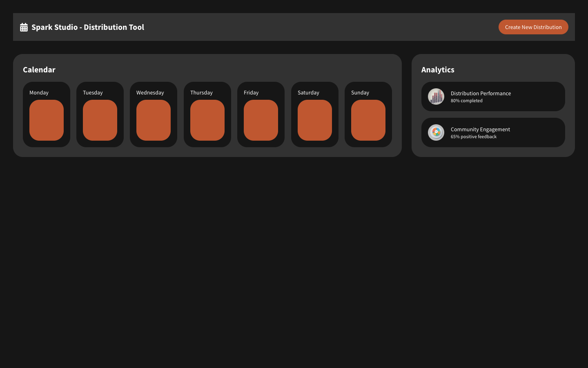Select Saturday's orange slot
Screen dimensions: 588x368
pos(315,120)
